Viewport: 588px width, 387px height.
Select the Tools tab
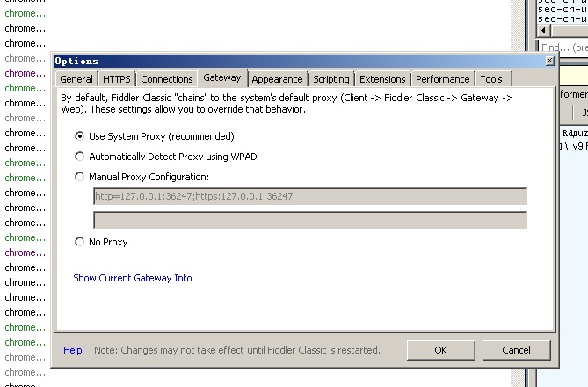coord(491,79)
